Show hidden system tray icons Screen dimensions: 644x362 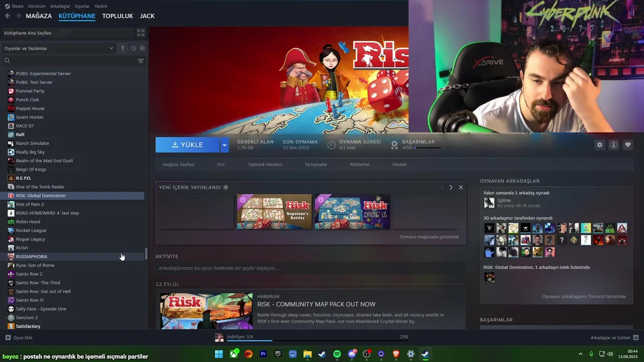pyautogui.click(x=580, y=354)
